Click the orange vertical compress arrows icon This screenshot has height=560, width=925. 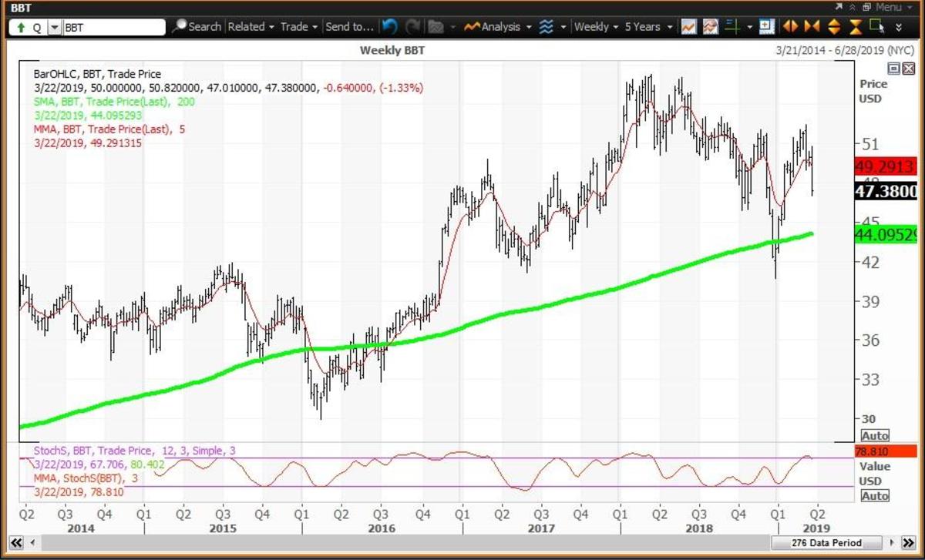point(856,27)
